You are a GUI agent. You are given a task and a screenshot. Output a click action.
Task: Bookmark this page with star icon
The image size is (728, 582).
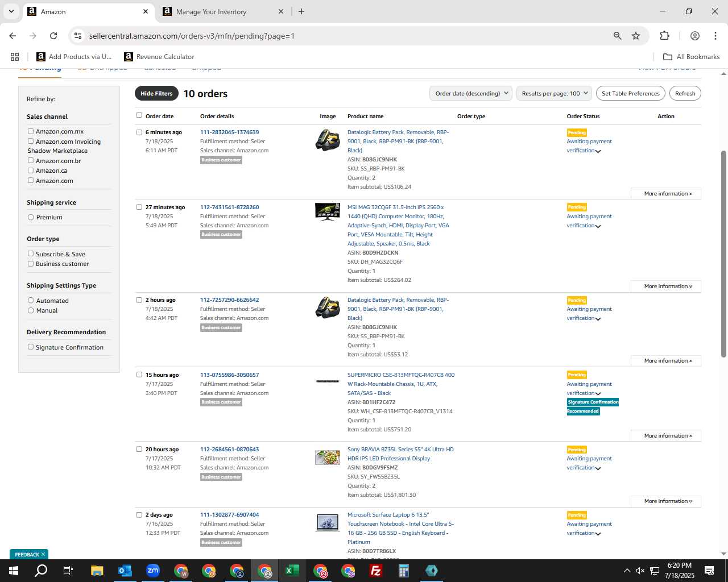(636, 36)
